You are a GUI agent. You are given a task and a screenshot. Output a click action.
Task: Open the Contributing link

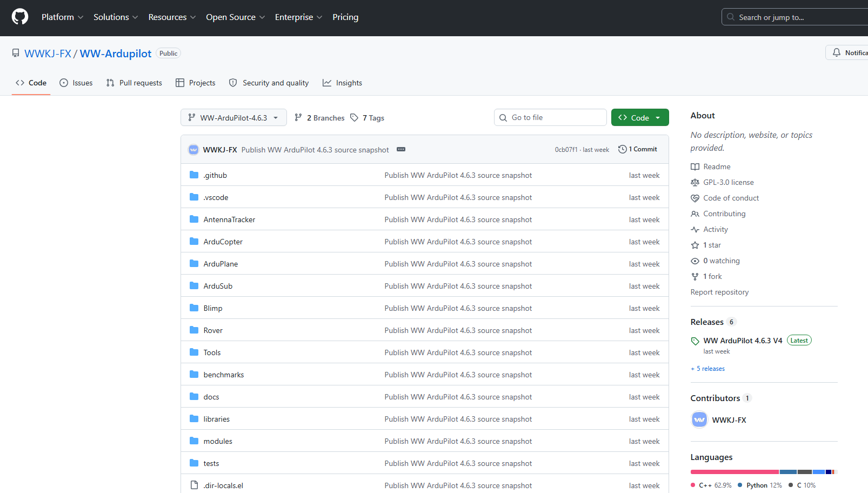718,214
